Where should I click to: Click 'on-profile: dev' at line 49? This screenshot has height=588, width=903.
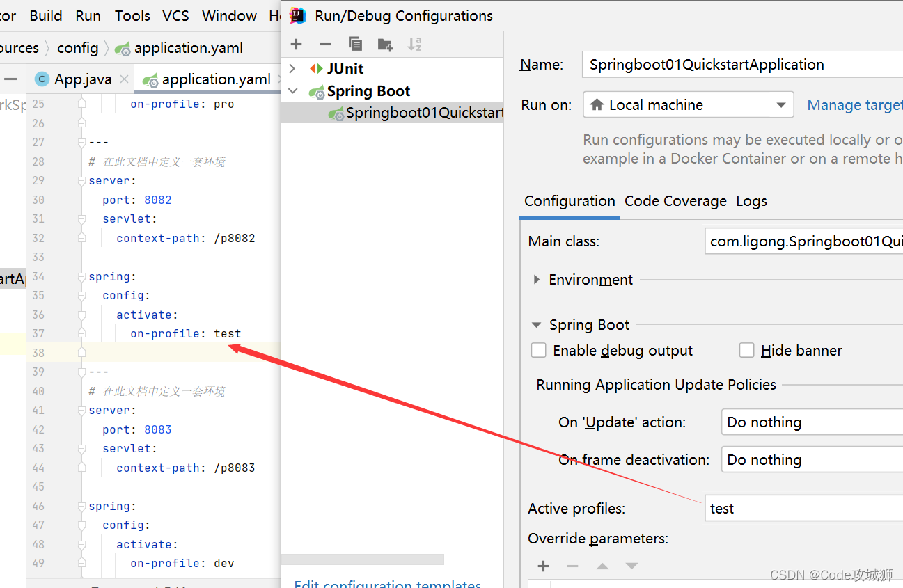pos(182,564)
